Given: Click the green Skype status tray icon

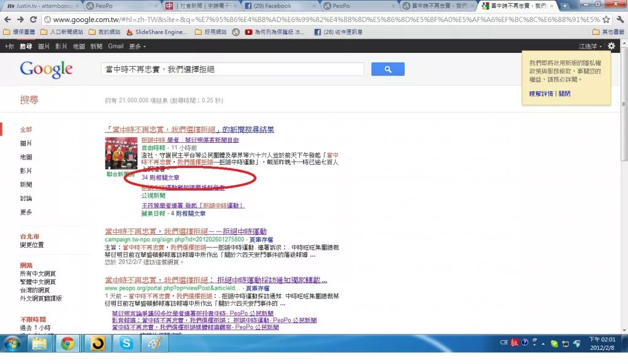Looking at the screenshot, I should click(x=554, y=344).
